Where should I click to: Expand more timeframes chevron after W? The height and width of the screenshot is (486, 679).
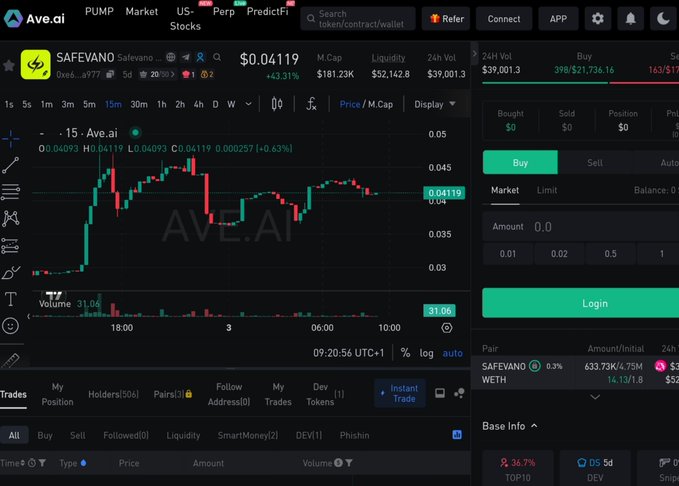249,104
